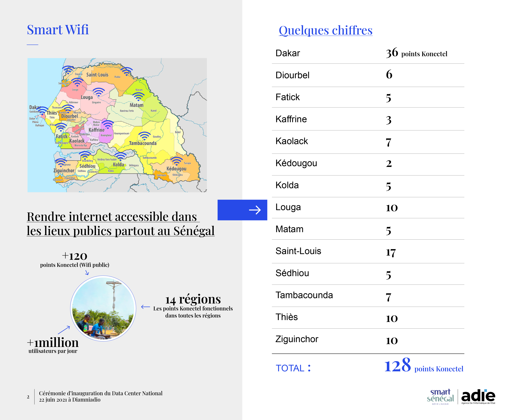Click the Kédougou value 2
This screenshot has width=522, height=420.
tap(389, 164)
